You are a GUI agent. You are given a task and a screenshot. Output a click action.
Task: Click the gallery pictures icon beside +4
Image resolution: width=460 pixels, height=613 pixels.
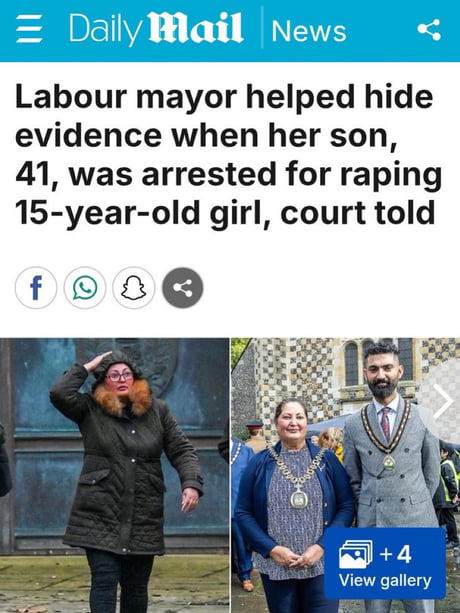pos(355,553)
